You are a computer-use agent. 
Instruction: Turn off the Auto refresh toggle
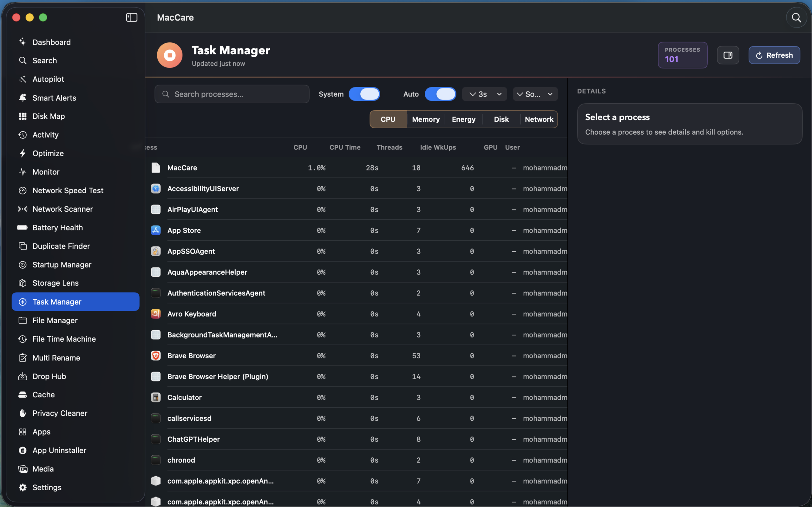(x=440, y=94)
